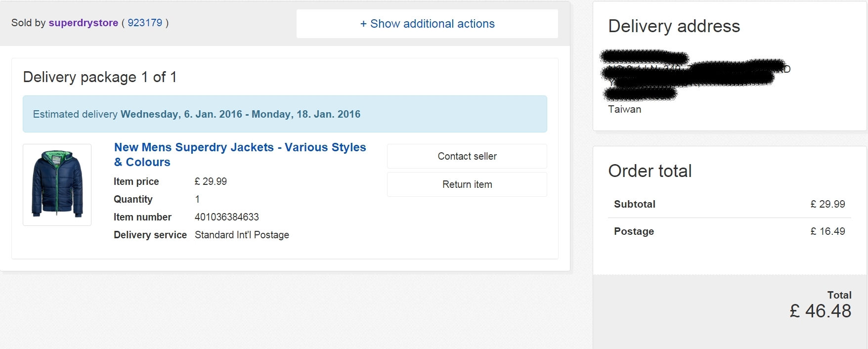The height and width of the screenshot is (349, 868).
Task: Select the Postage label in order total
Action: tap(634, 231)
